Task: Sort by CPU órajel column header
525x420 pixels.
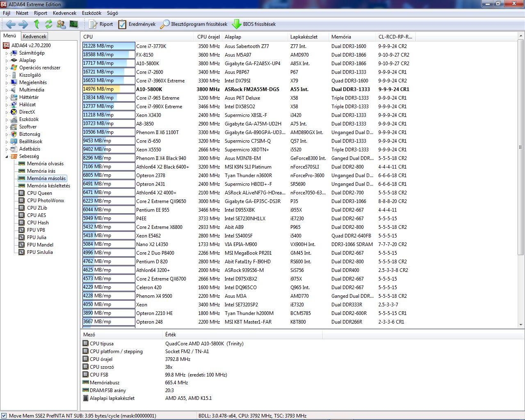Action: [x=208, y=37]
